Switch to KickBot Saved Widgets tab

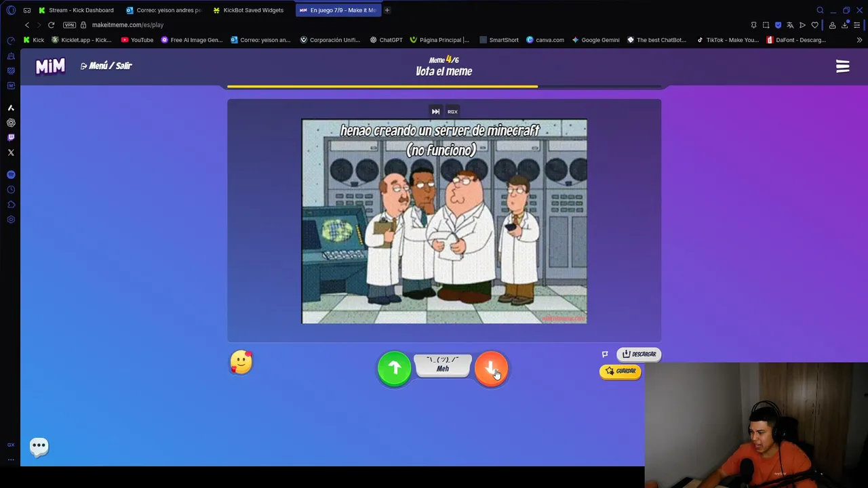[x=249, y=10]
